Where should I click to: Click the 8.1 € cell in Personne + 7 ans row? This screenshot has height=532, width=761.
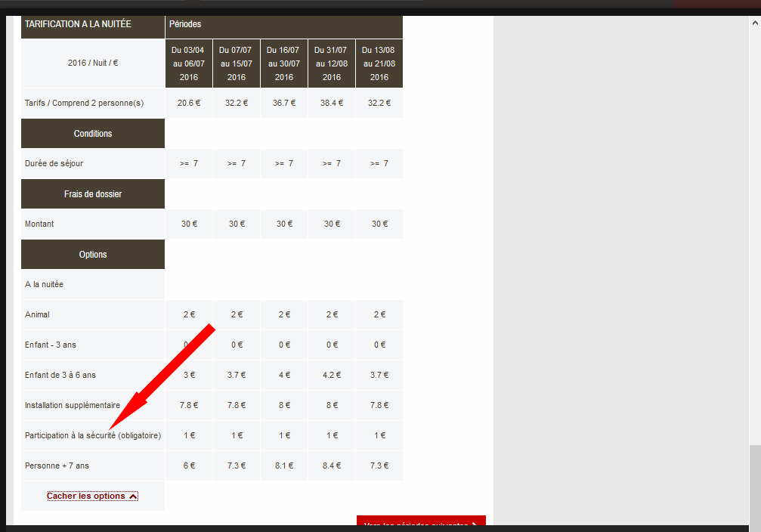pos(284,466)
